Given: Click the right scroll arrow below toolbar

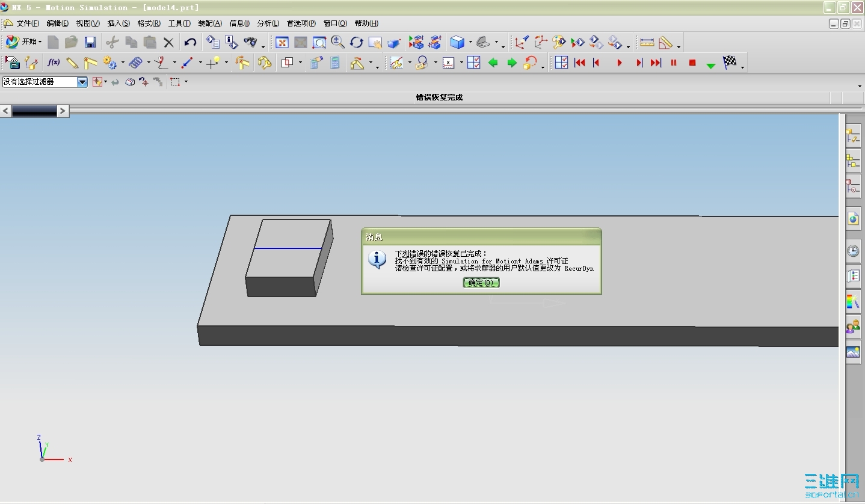Looking at the screenshot, I should click(63, 111).
